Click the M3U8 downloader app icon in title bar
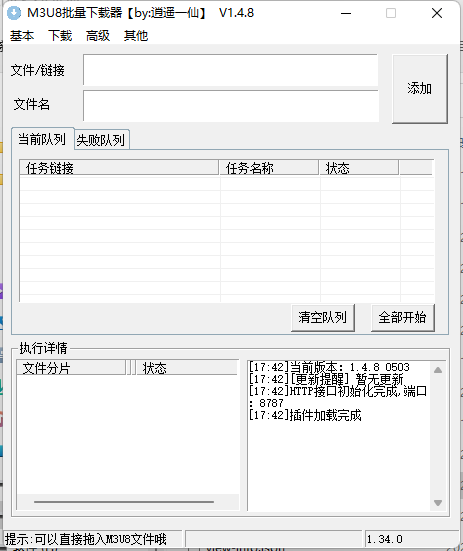 click(14, 13)
